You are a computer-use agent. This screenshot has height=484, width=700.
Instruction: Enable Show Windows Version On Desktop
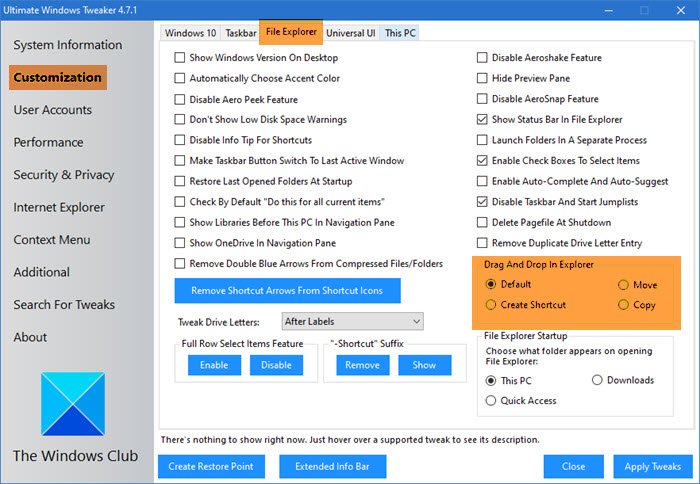(x=179, y=58)
